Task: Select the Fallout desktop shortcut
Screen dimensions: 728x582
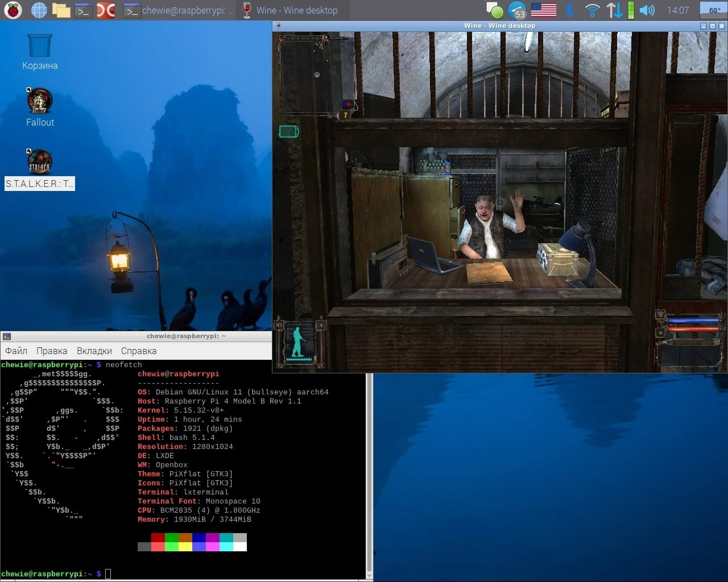Action: (40, 108)
